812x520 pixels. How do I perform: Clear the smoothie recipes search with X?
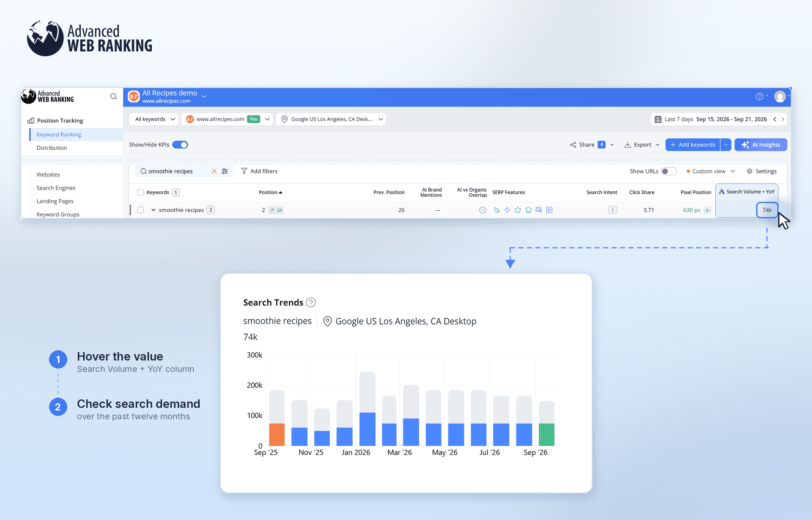tap(214, 171)
